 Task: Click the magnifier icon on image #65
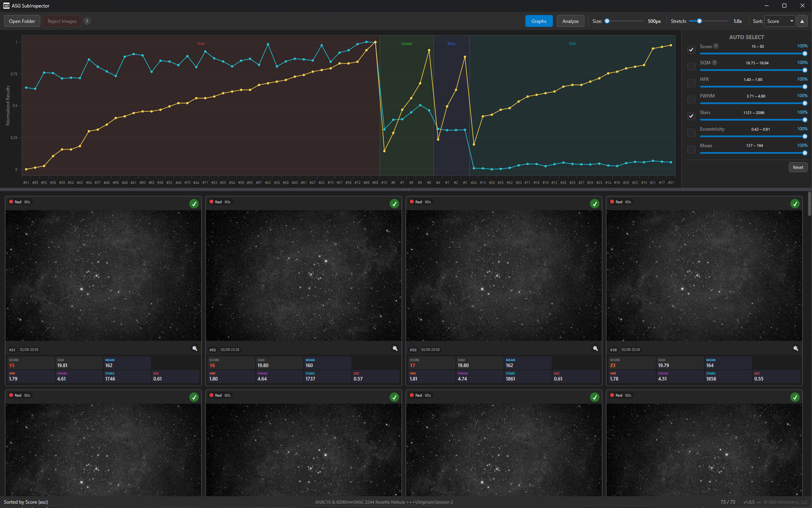coord(395,349)
